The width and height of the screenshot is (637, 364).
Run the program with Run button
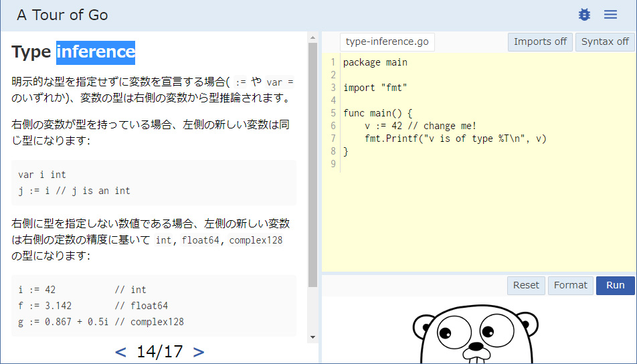615,285
